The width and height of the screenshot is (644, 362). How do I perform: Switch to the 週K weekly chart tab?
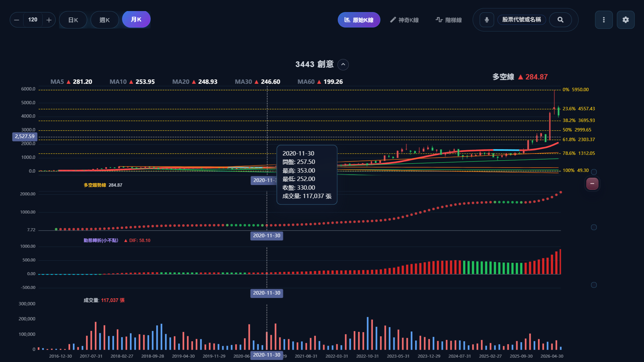click(105, 20)
